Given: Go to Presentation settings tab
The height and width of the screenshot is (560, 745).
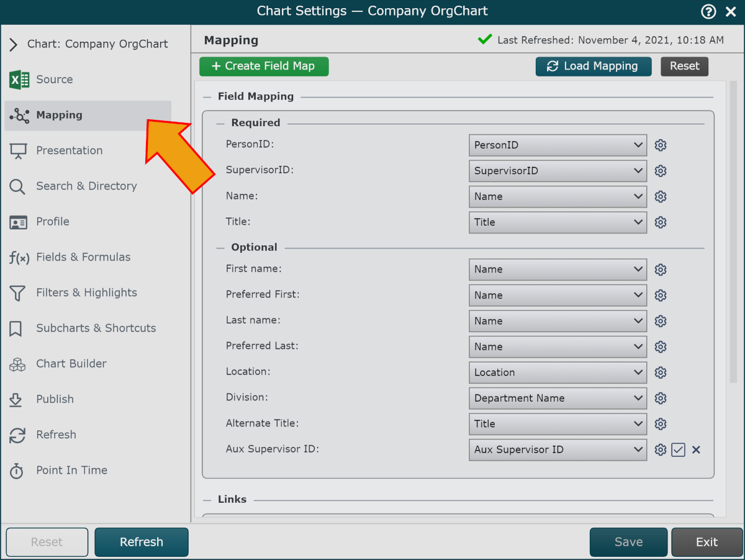Looking at the screenshot, I should tap(69, 151).
